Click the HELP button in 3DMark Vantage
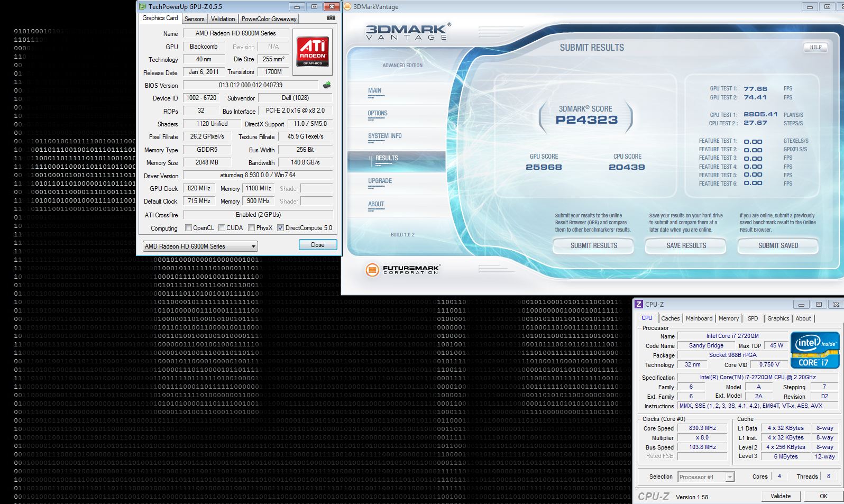 [815, 47]
